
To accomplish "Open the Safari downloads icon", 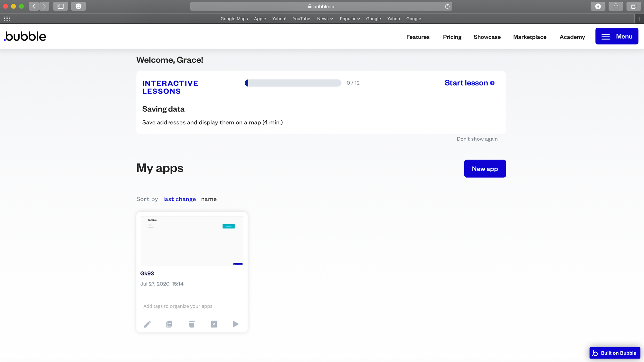I will point(598,6).
